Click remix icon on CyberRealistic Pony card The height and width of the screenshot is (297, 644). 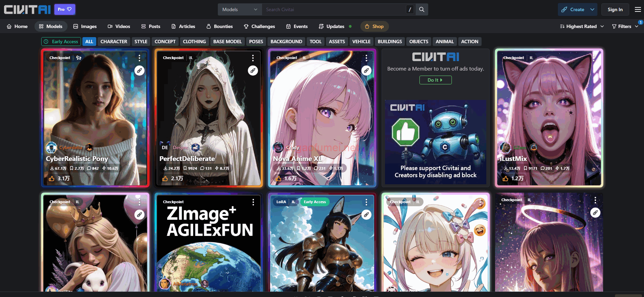139,71
